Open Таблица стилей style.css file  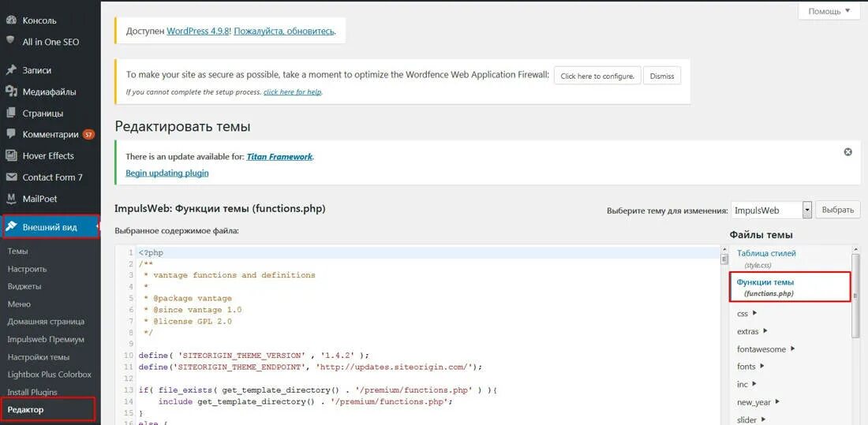pos(766,253)
